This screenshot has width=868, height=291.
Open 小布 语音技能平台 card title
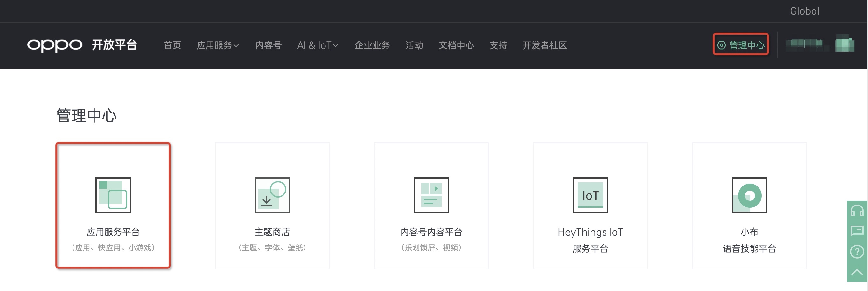[x=749, y=240]
